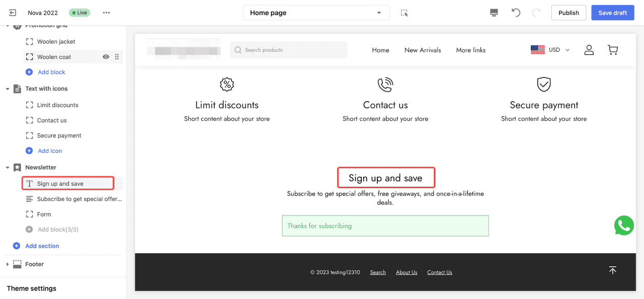Click the plus icon beside Add section
This screenshot has height=299, width=644.
pos(17,246)
